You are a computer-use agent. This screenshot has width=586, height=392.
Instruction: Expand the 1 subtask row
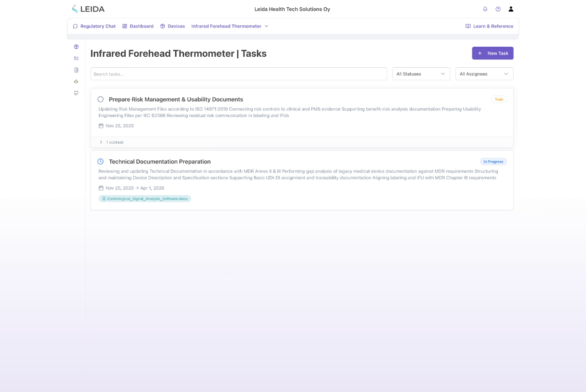(x=110, y=142)
